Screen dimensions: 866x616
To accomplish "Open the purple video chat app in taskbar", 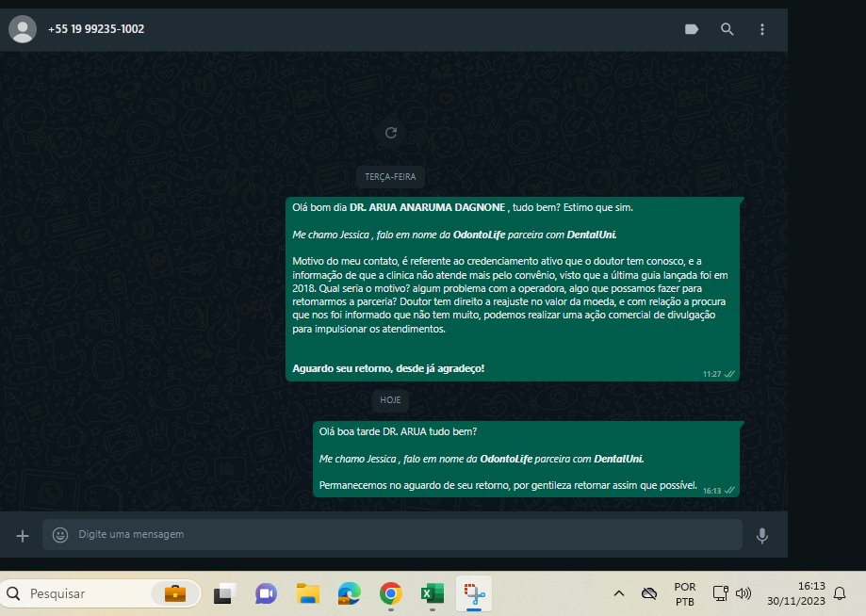I will pyautogui.click(x=266, y=594).
